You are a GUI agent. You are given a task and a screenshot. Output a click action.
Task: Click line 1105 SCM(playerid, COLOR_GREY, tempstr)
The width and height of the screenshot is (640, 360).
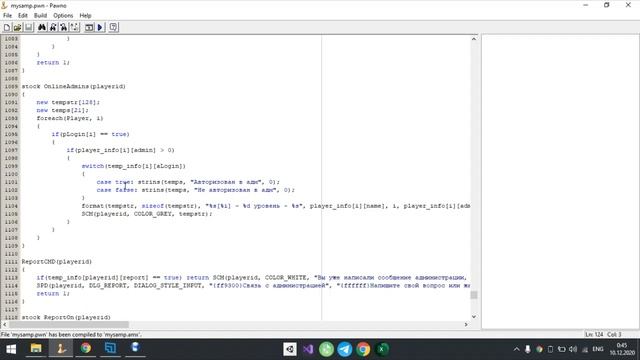click(147, 214)
